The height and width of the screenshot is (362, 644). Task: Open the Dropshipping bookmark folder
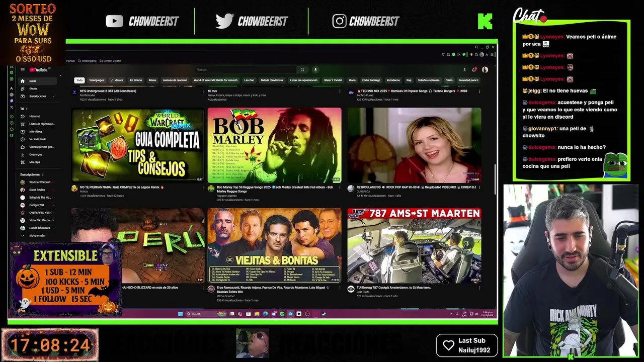point(88,61)
